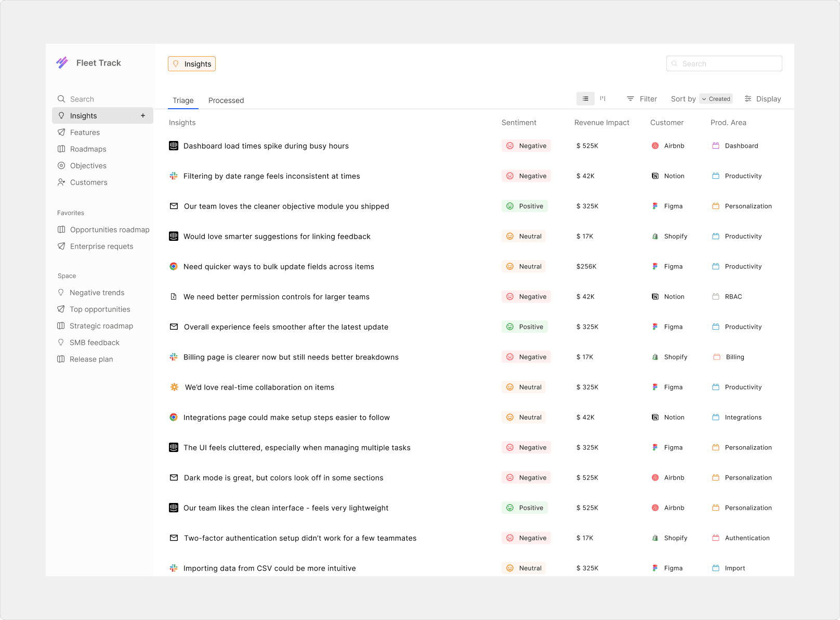Click the Figma logo in the Customer column for Personalization

pos(655,206)
